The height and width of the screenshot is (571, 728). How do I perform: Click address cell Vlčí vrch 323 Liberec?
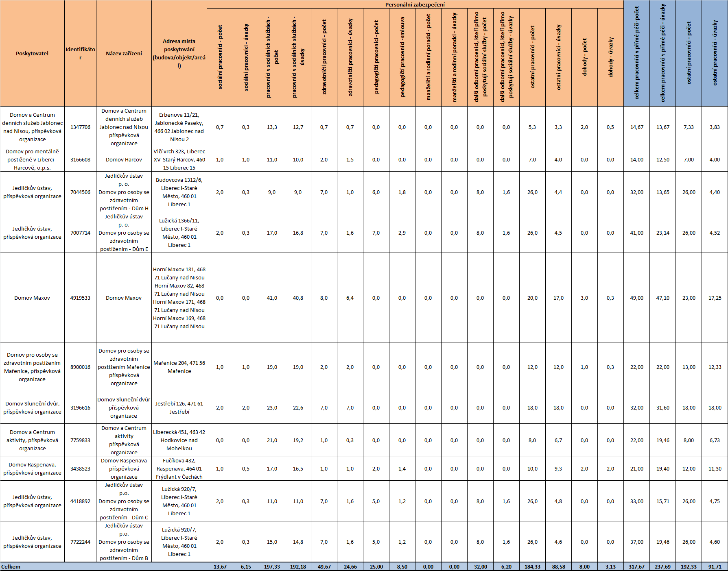[179, 159]
